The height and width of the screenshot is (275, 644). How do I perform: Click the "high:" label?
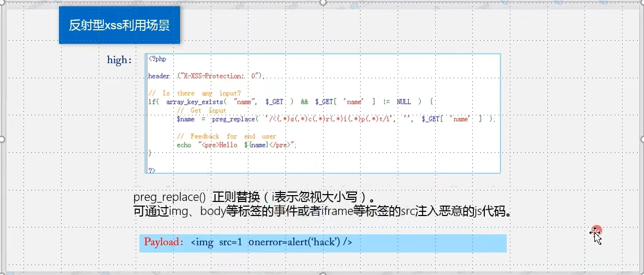point(120,60)
